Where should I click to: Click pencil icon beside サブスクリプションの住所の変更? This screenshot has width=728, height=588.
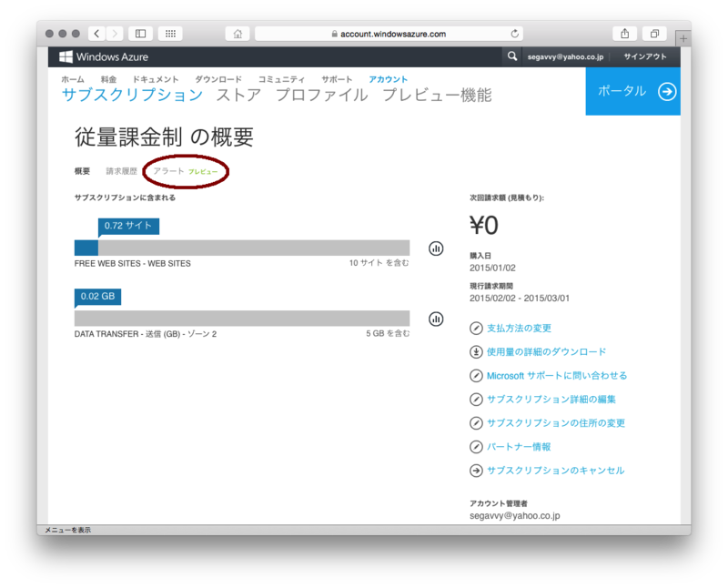point(476,423)
